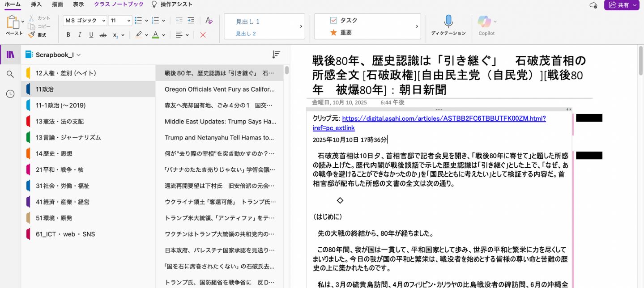644x288 pixels.
Task: Open the クラス ノートブック tab
Action: pos(119,4)
